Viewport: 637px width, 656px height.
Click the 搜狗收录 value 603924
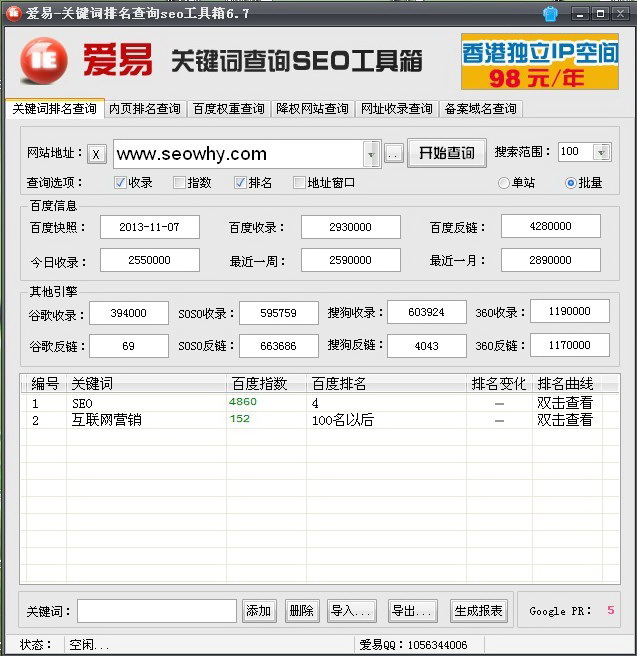pyautogui.click(x=427, y=312)
